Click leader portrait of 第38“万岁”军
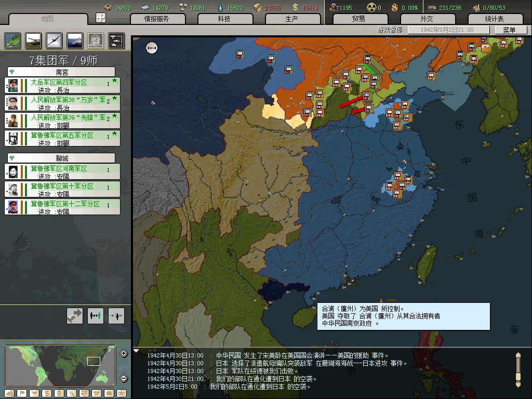Screen dimensions: 532x399 point(13,103)
